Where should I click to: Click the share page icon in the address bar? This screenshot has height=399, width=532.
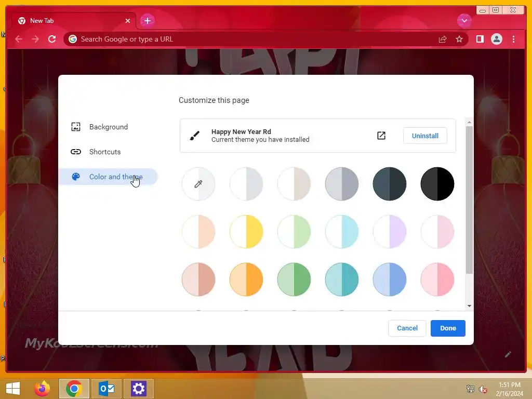coord(443,39)
